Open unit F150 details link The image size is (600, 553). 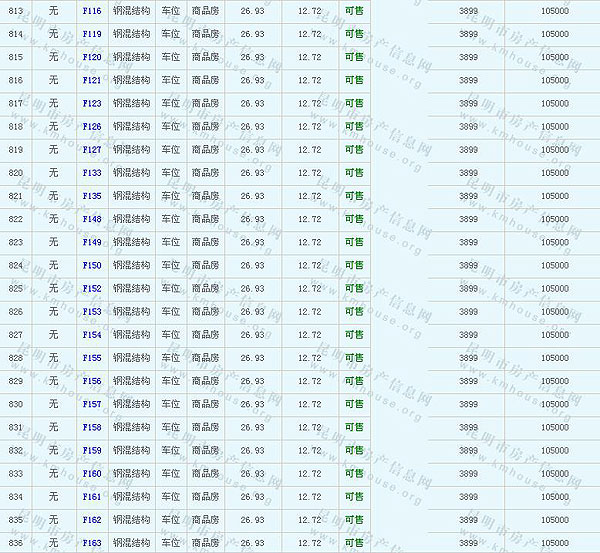pos(92,265)
